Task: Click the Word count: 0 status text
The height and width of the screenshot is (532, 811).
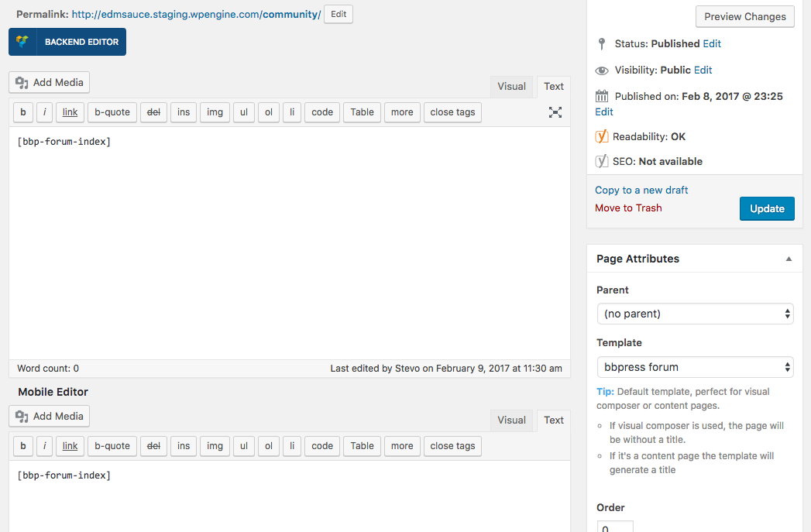Action: click(x=48, y=369)
